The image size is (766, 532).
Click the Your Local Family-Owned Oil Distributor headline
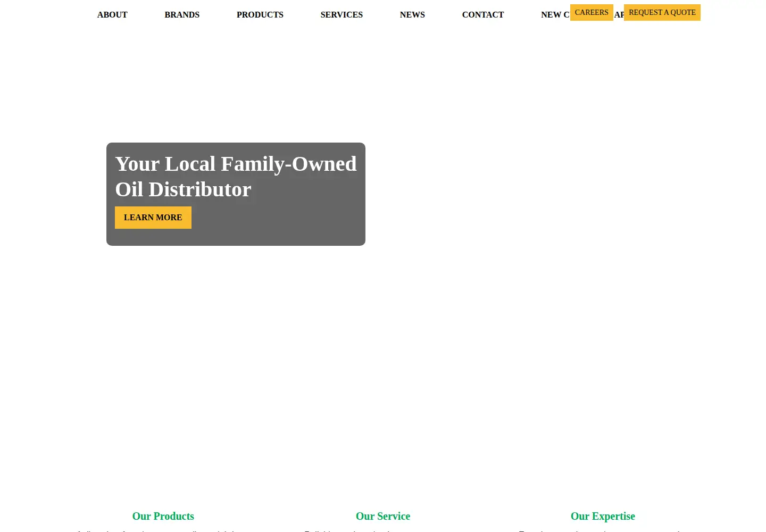click(236, 177)
